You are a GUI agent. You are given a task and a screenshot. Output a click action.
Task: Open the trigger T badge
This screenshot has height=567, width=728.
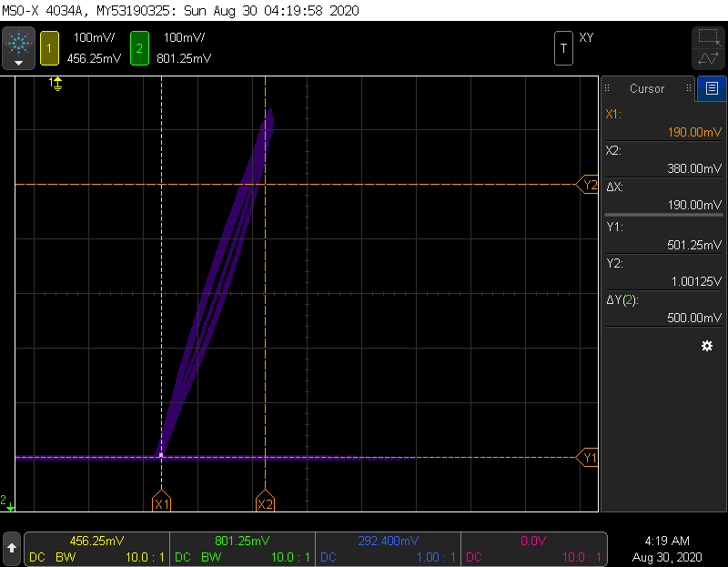564,48
